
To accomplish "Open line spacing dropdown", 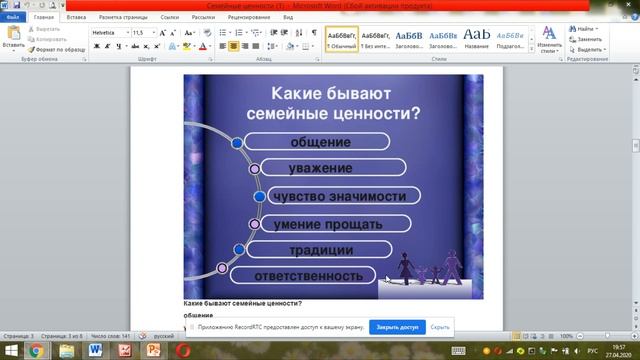I will click(272, 46).
